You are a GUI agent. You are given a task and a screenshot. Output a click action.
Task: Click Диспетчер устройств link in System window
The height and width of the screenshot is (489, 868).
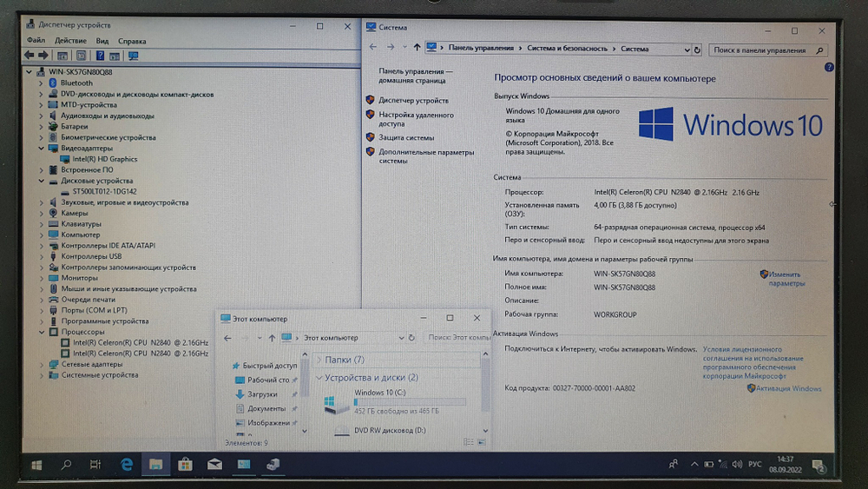click(413, 100)
